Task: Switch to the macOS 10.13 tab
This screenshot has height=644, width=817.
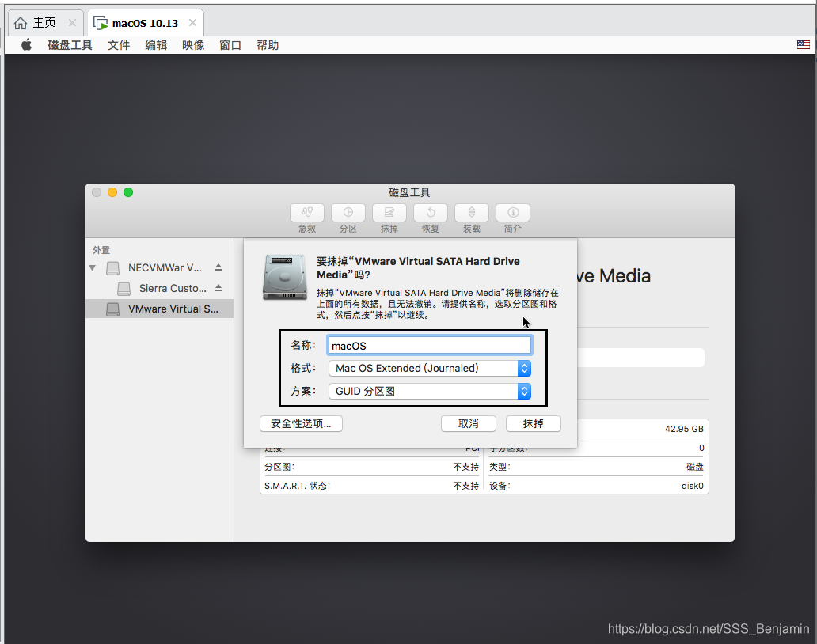Action: pos(146,23)
